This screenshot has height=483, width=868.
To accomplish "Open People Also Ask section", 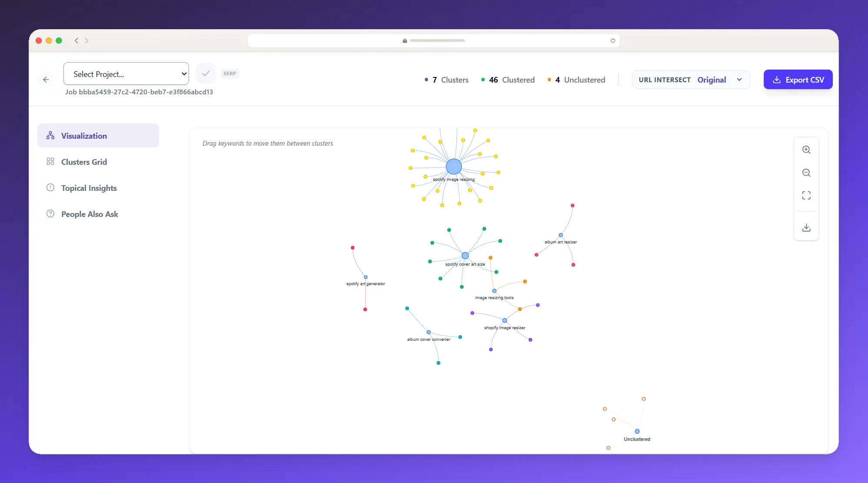I will [x=98, y=214].
